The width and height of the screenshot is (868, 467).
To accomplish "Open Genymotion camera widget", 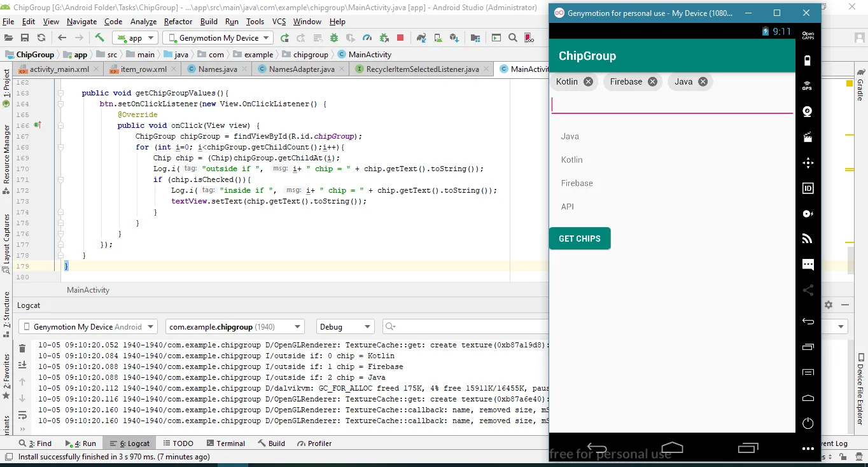I will pyautogui.click(x=808, y=112).
